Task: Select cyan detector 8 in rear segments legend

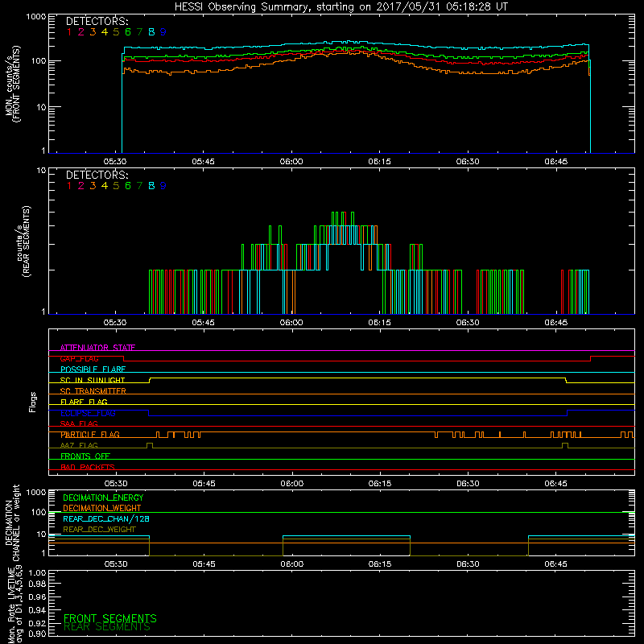Action: [x=151, y=186]
